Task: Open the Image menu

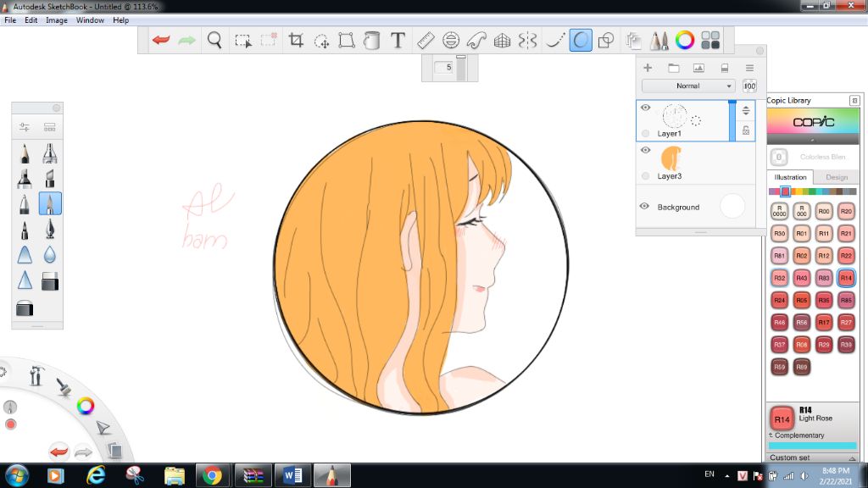Action: click(57, 20)
